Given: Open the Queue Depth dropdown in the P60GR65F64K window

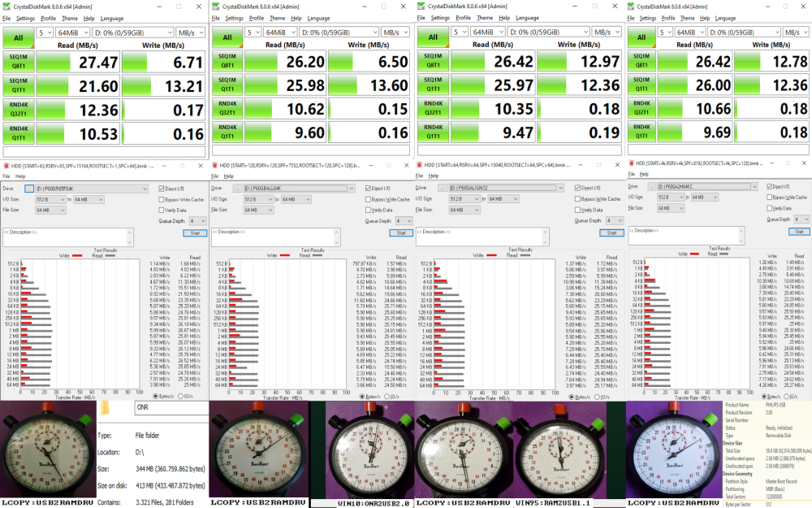Looking at the screenshot, I should tap(197, 221).
